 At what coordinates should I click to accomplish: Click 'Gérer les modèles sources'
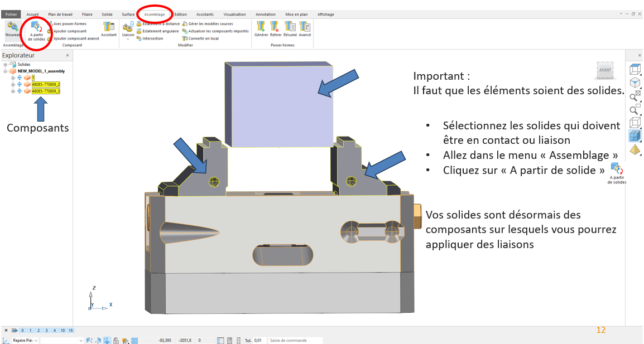pos(208,24)
